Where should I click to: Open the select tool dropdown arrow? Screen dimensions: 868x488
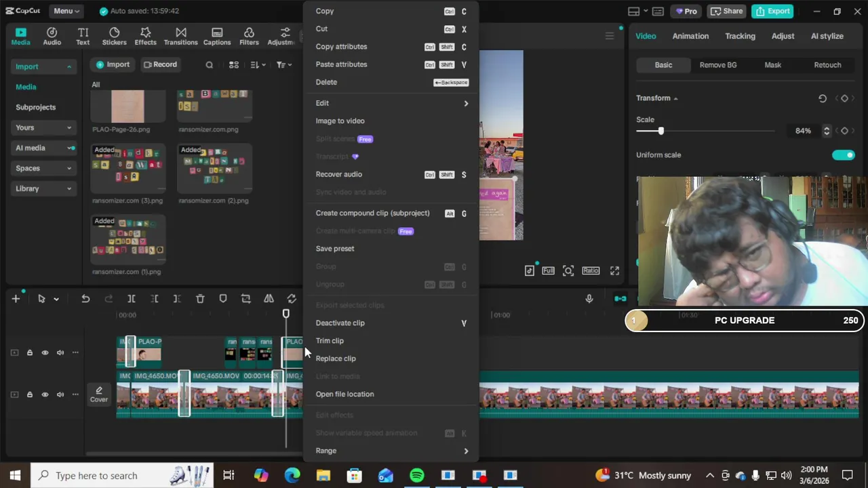56,299
